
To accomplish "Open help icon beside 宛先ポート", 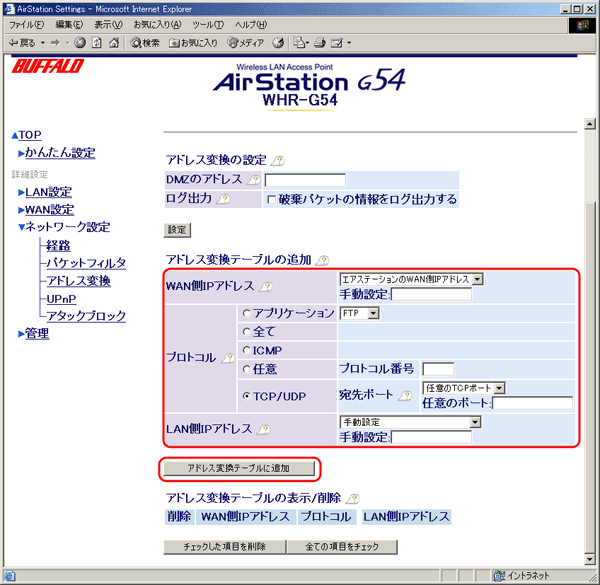I will pyautogui.click(x=405, y=395).
